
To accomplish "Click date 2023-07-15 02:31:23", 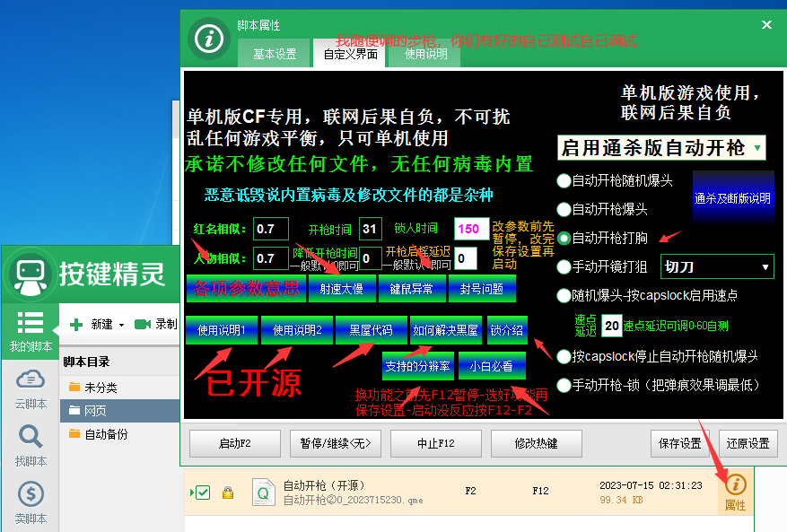I will coord(651,485).
